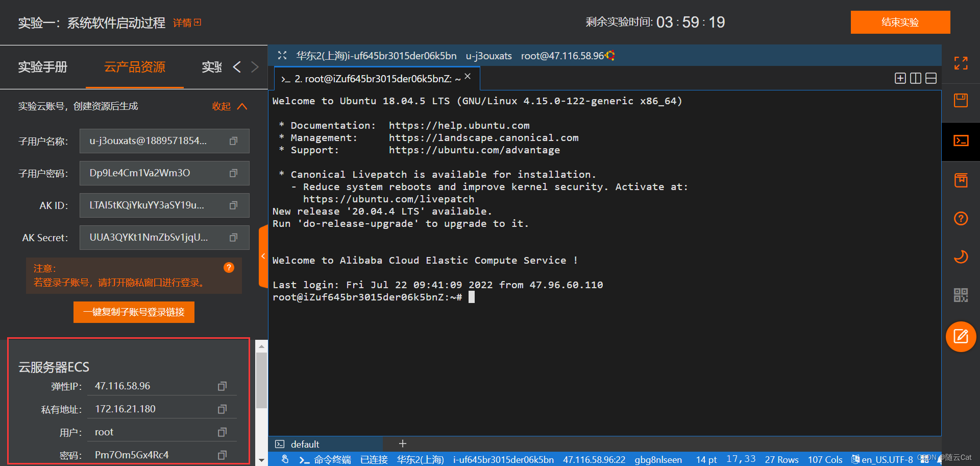Open the 详情 details link

(187, 23)
